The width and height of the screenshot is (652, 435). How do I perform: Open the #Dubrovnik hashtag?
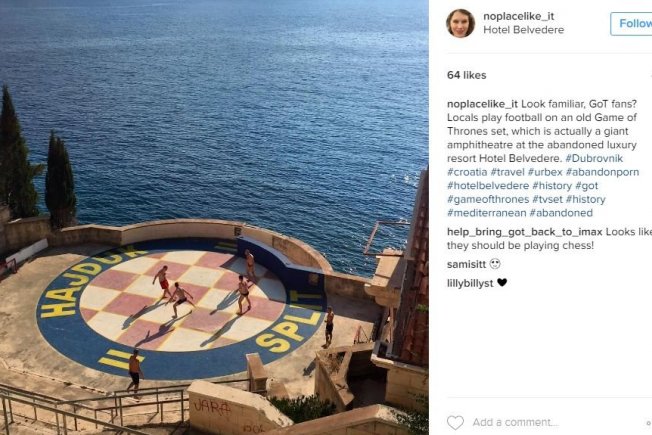tap(594, 158)
